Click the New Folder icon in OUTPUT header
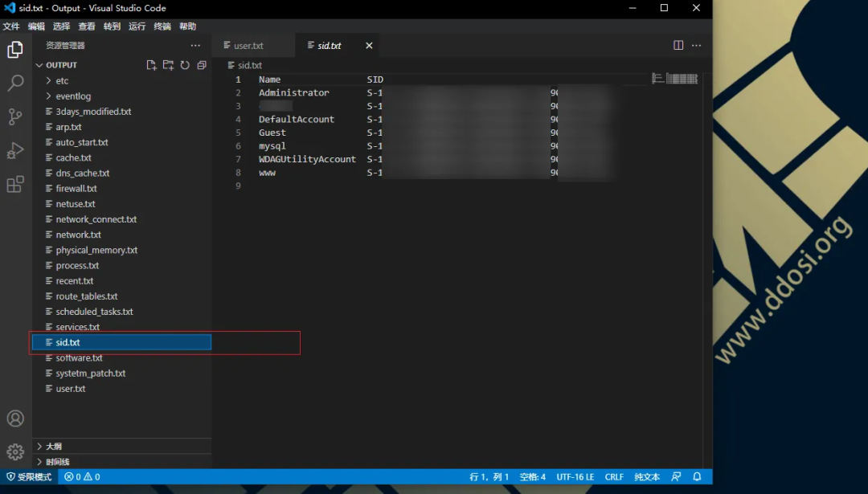 (168, 65)
